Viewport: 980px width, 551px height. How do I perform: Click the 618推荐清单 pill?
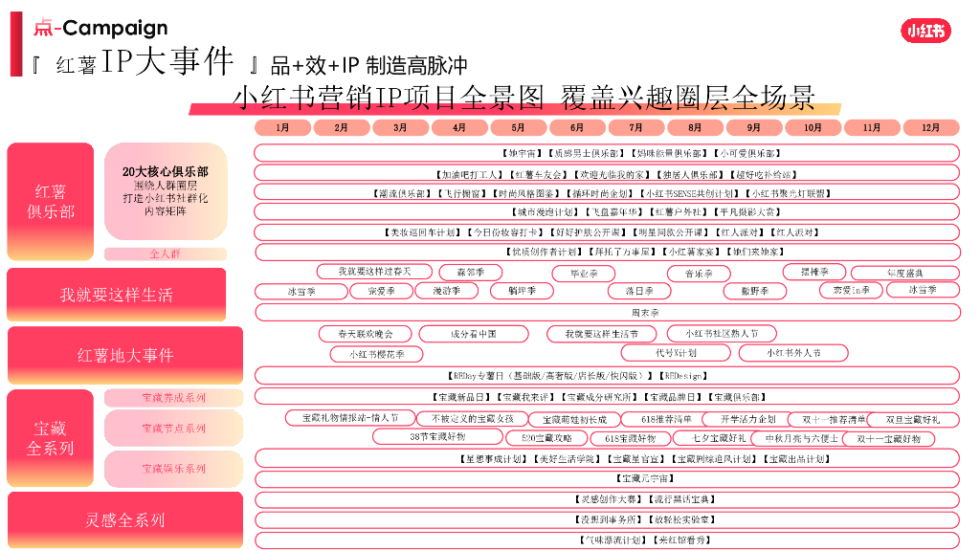click(666, 419)
